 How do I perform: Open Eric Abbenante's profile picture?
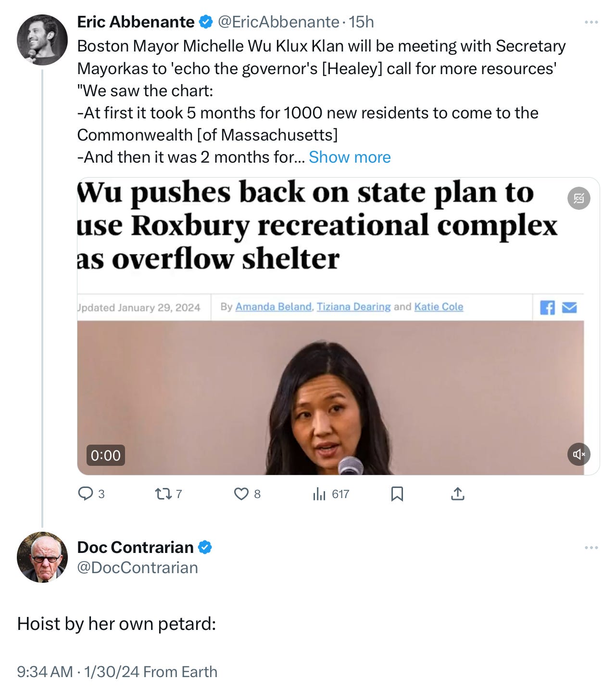[42, 39]
